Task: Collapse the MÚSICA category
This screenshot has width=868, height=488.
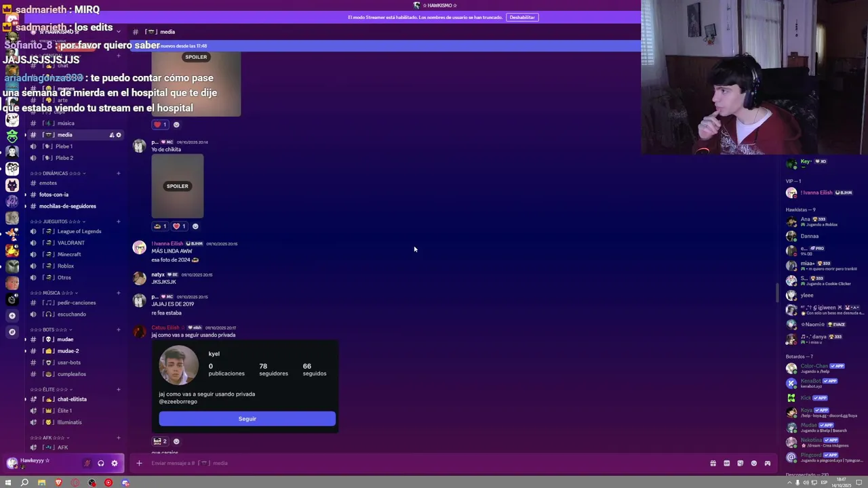Action: click(54, 293)
